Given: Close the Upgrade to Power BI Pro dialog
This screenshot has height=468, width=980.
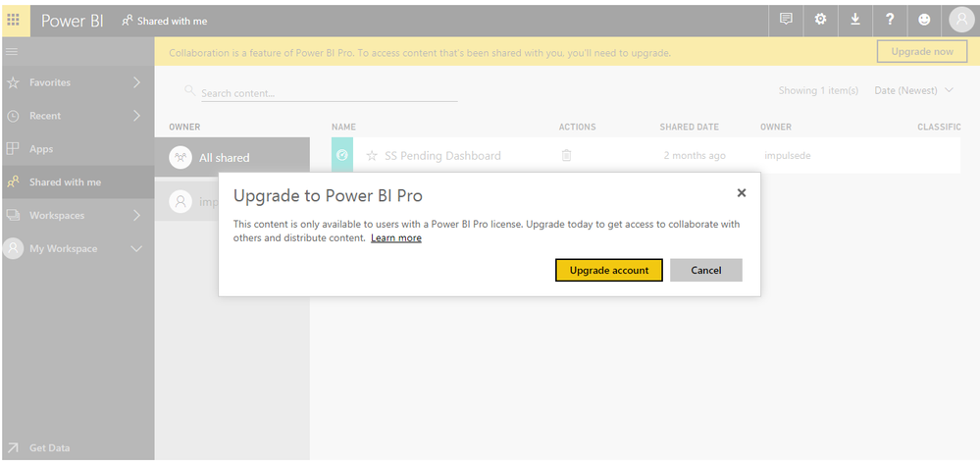Looking at the screenshot, I should click(x=742, y=193).
